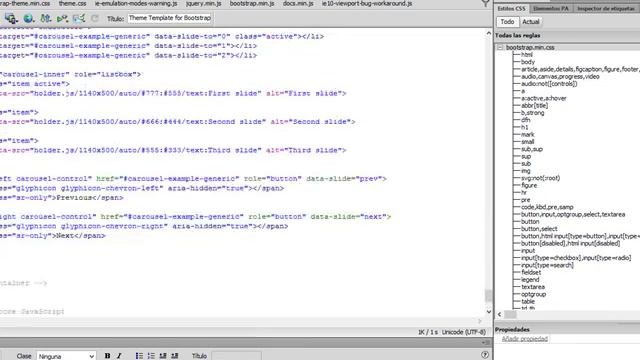
Task: Select the fieldset rule
Action: [531, 273]
